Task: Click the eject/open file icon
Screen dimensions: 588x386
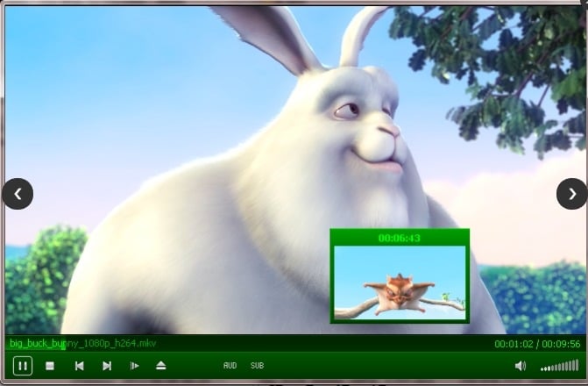Action: tap(161, 365)
